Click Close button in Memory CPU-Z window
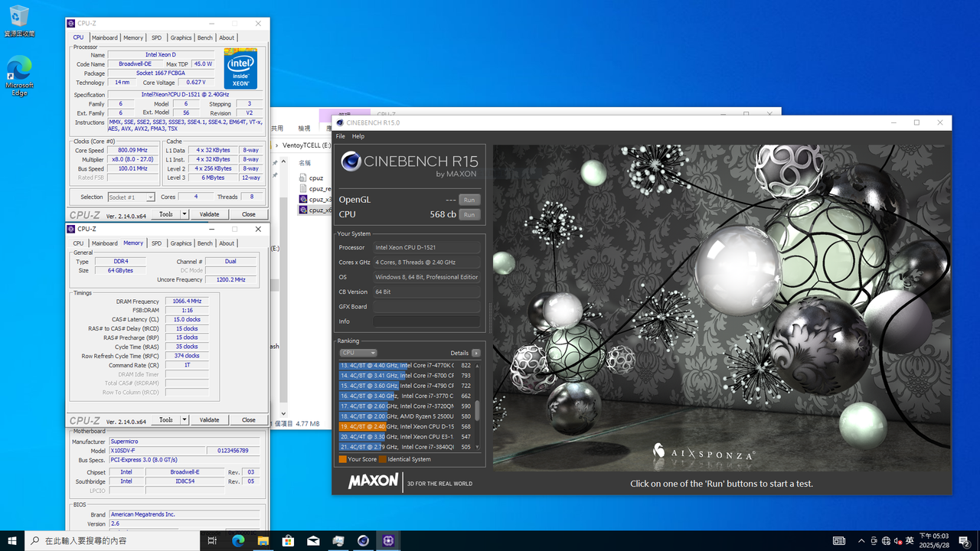980x551 pixels. coord(248,419)
